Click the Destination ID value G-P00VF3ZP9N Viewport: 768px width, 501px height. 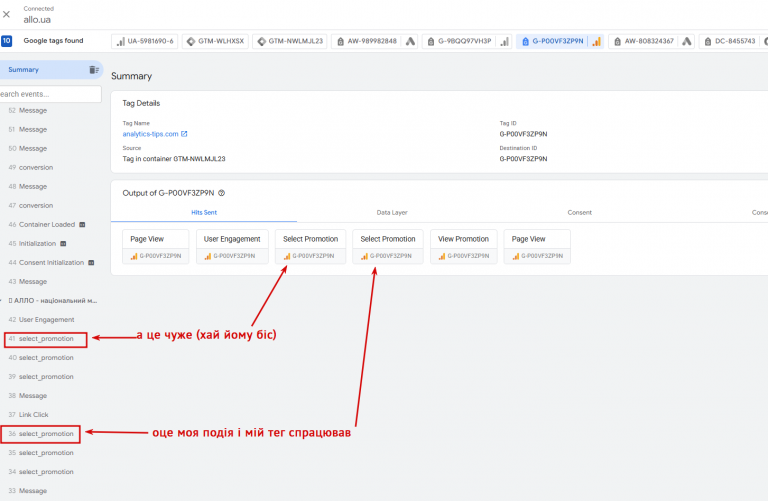(523, 159)
